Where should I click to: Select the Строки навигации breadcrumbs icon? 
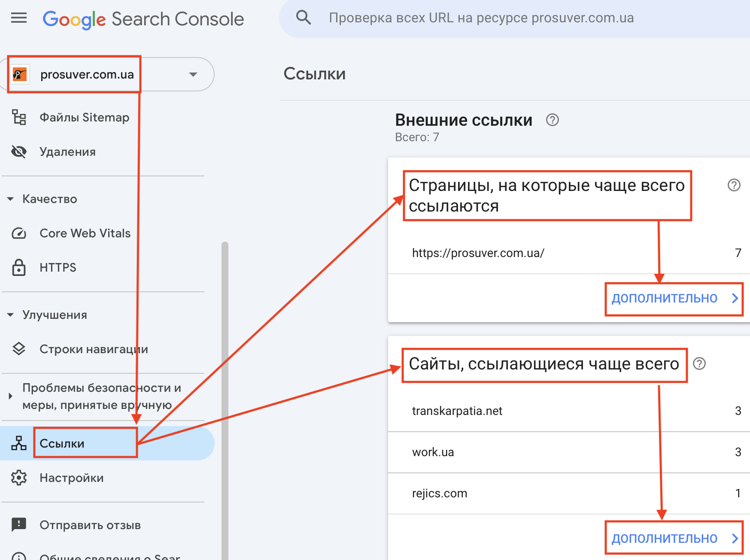pos(19,348)
